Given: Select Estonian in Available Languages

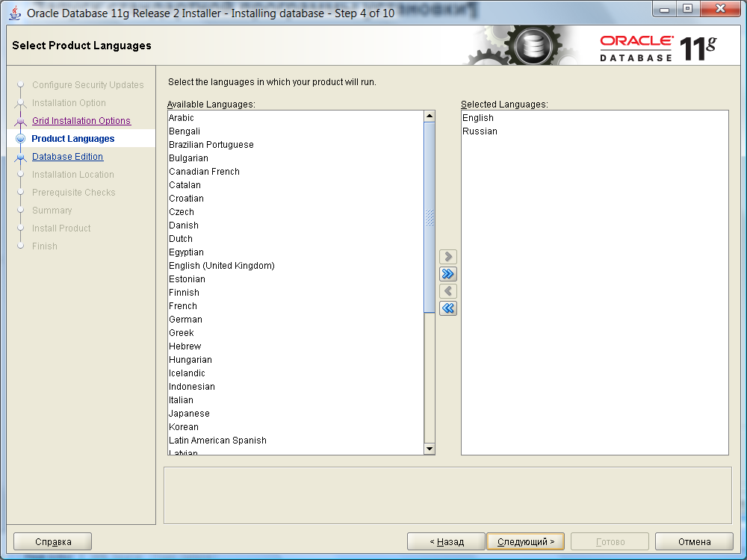Looking at the screenshot, I should (295, 279).
